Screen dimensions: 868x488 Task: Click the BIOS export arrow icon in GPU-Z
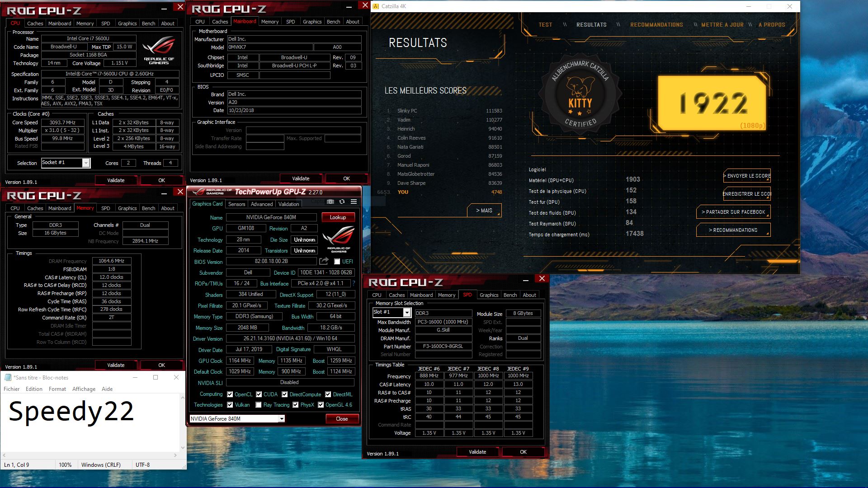click(324, 261)
